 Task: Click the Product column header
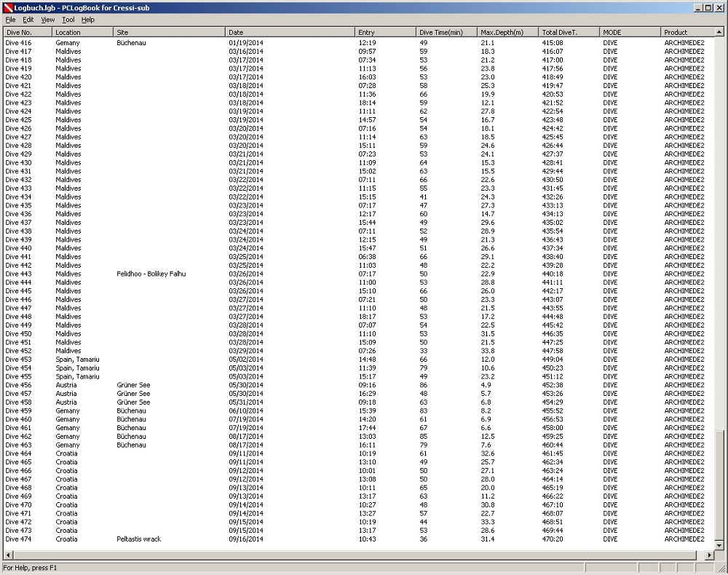[x=688, y=32]
